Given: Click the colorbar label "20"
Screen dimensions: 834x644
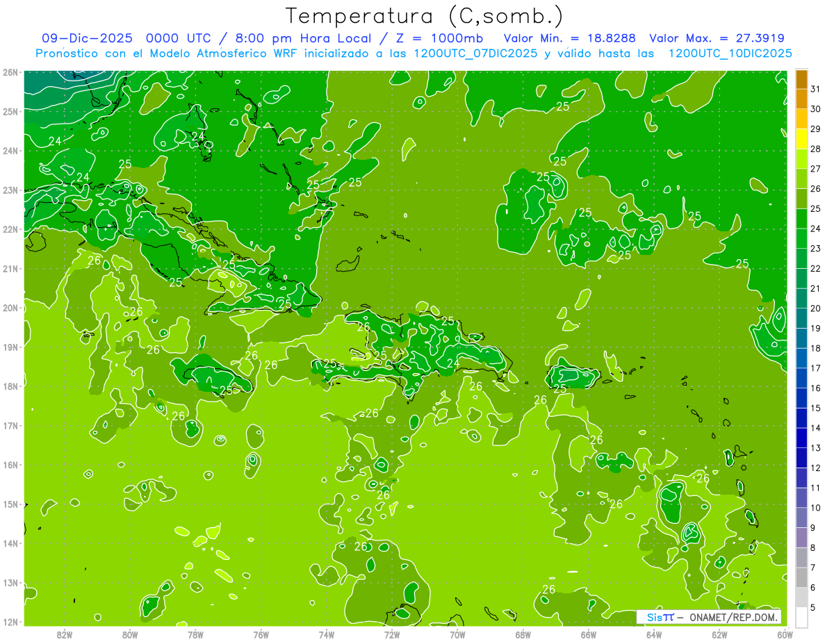Looking at the screenshot, I should (x=816, y=308).
